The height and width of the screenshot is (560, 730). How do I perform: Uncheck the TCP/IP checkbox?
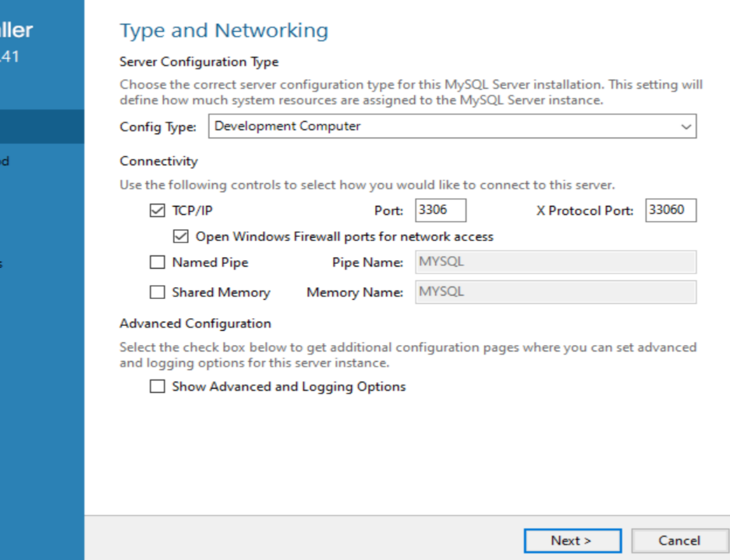157,211
